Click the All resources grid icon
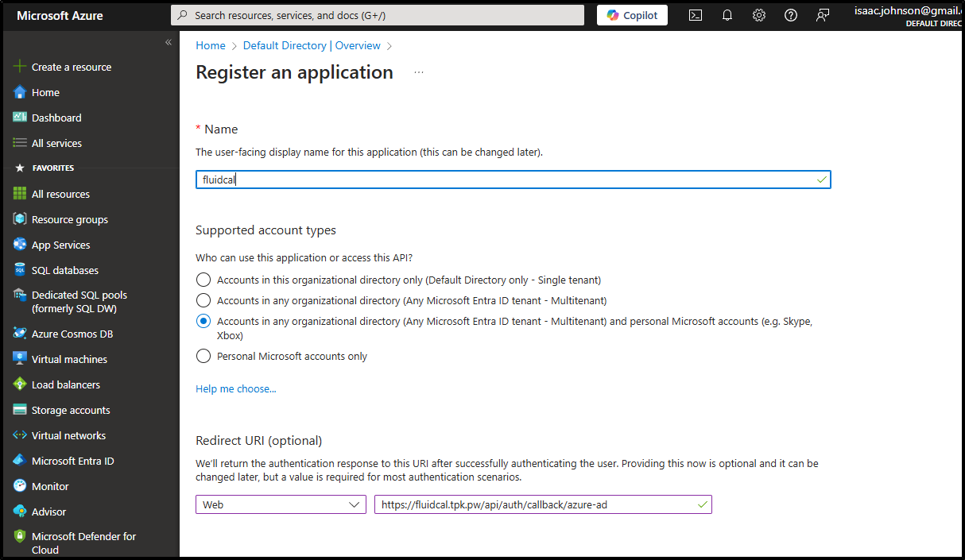The width and height of the screenshot is (965, 560). pos(20,194)
